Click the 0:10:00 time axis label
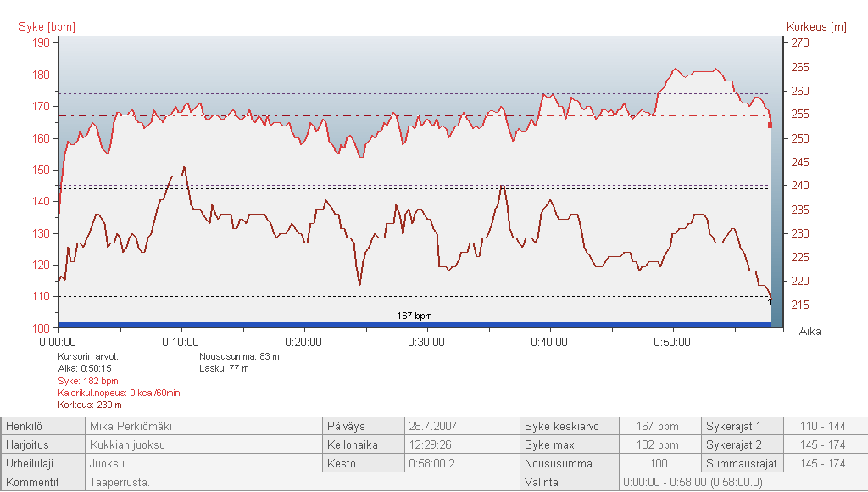 point(181,343)
